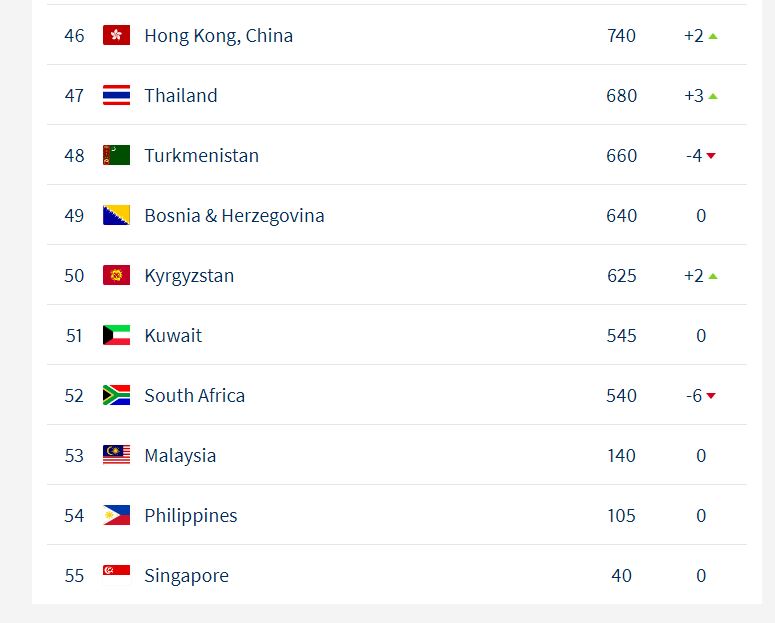Image resolution: width=775 pixels, height=623 pixels.
Task: Click the red down arrow beside Turkmenistan's -4
Action: [x=711, y=156]
